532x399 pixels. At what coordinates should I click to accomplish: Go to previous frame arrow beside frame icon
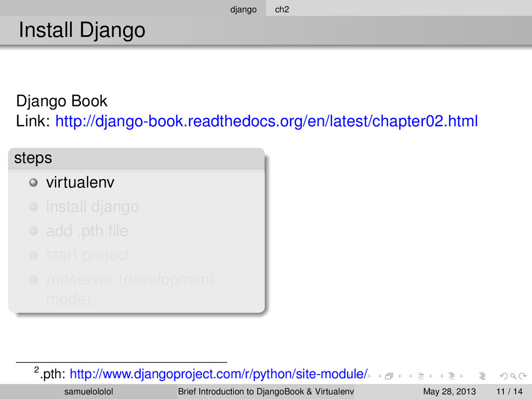pyautogui.click(x=380, y=376)
